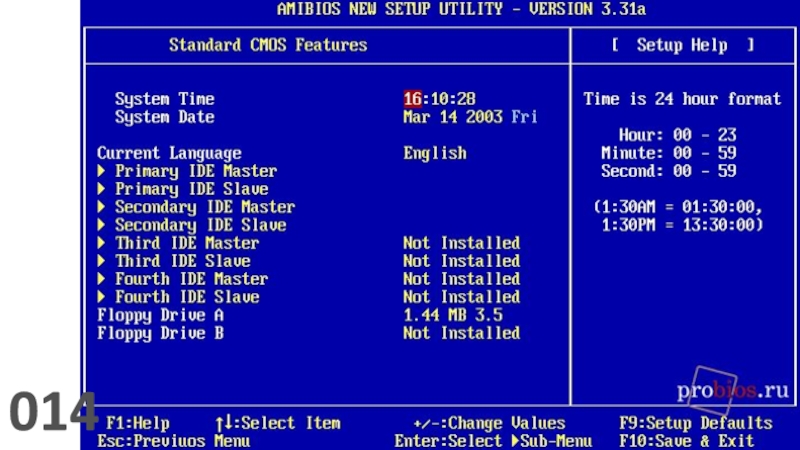Expand the Primary IDE Slave arrow
The width and height of the screenshot is (800, 450).
click(x=102, y=189)
